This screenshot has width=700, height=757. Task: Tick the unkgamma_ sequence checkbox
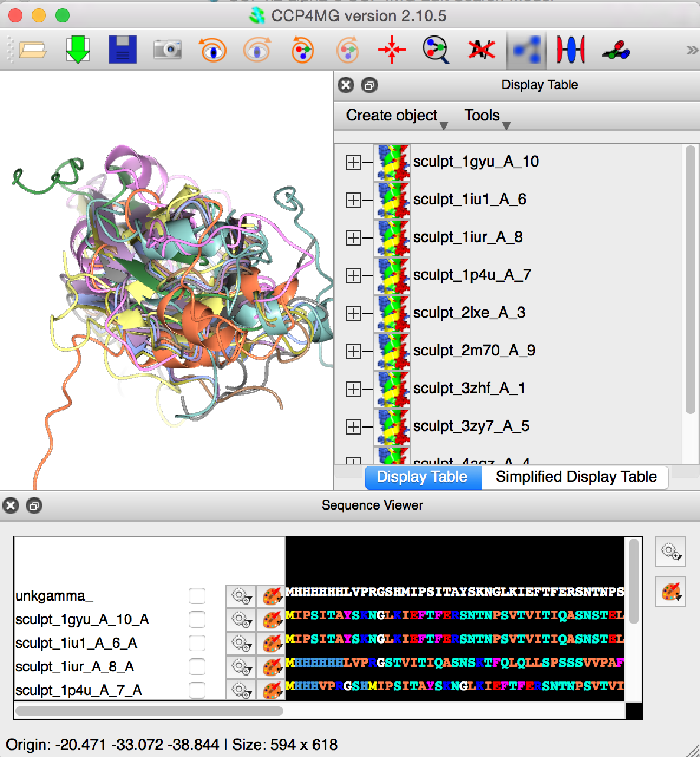pos(197,596)
